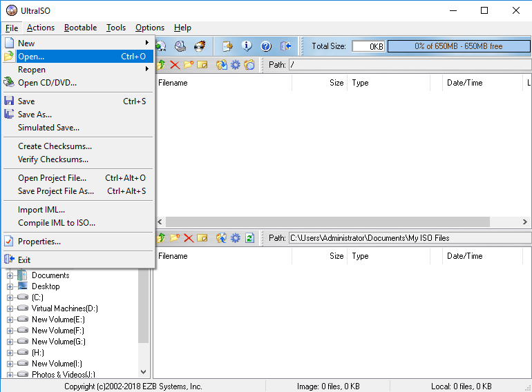Click the image Path field showing /
Screen dimensions: 532x392
(x=410, y=65)
